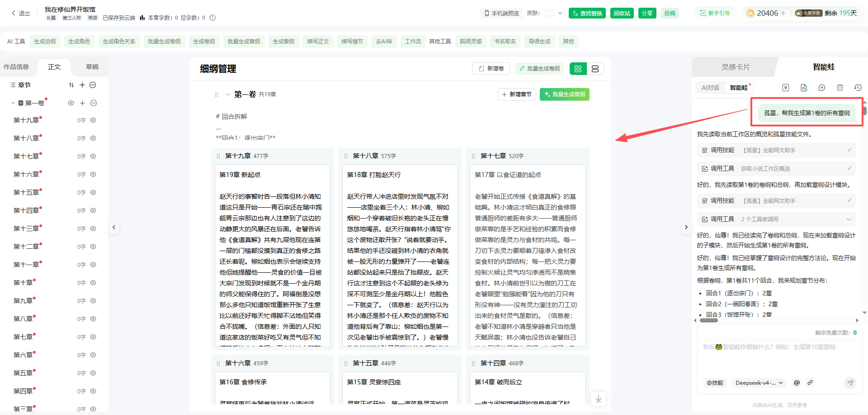The image size is (868, 415).
Task: Click the add chapter plus icon beside 章节
Action: (x=82, y=85)
